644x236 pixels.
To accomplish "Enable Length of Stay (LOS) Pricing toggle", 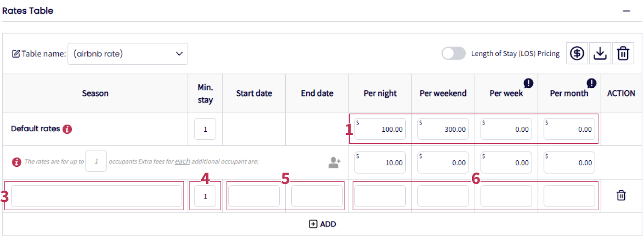I will pos(454,53).
